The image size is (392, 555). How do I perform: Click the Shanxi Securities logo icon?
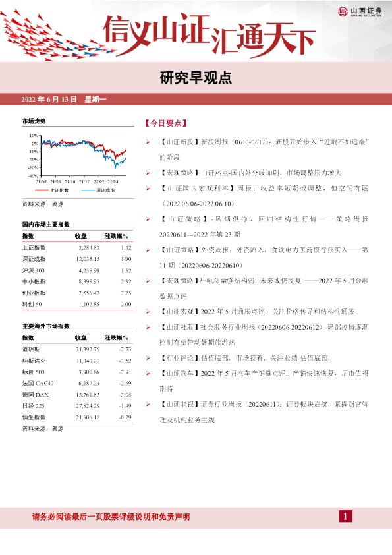pos(343,11)
